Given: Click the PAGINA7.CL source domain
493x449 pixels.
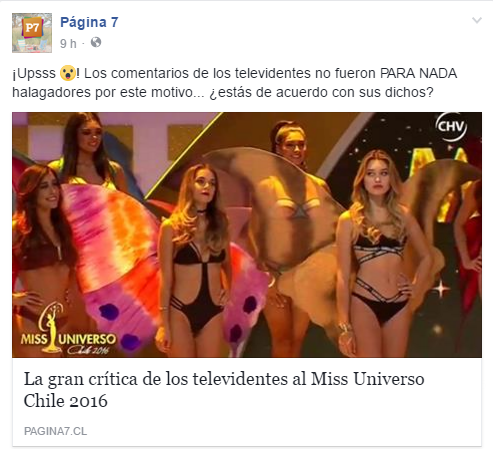Looking at the screenshot, I should pyautogui.click(x=55, y=431).
